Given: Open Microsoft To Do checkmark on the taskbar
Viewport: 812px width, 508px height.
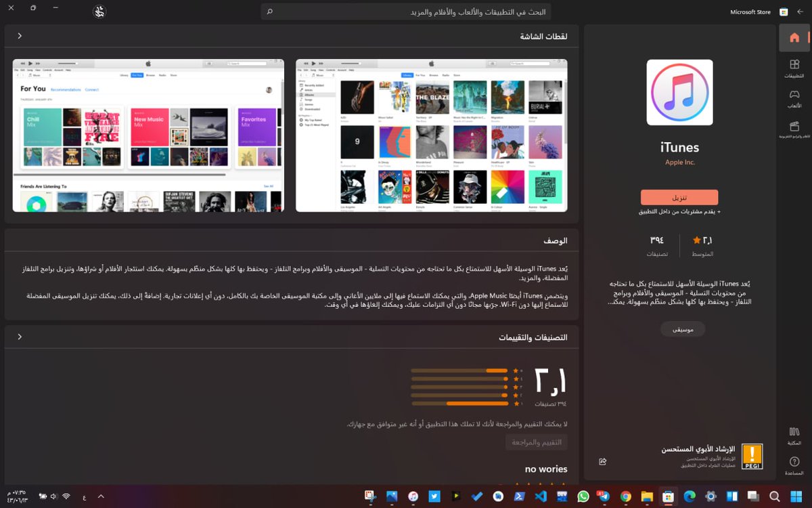Looking at the screenshot, I should 477,496.
